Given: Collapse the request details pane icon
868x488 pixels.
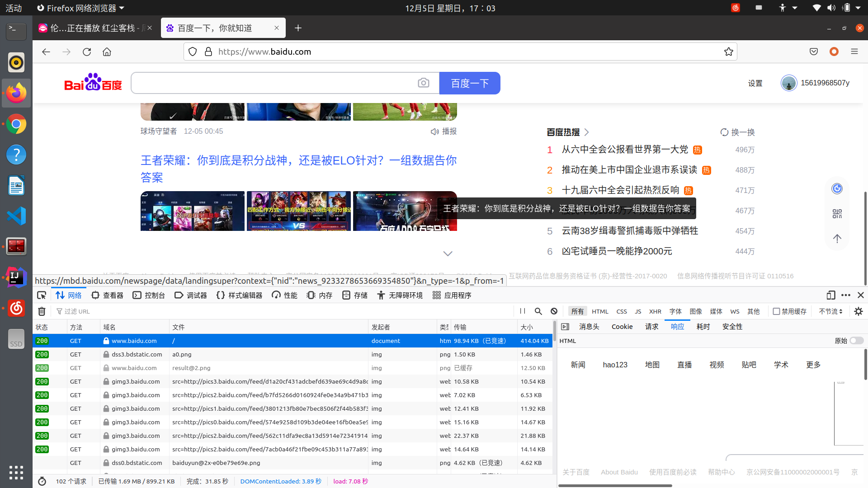Looking at the screenshot, I should click(x=565, y=327).
